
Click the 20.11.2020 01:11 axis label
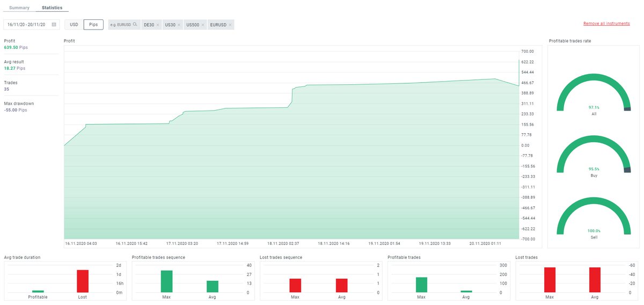[486, 243]
